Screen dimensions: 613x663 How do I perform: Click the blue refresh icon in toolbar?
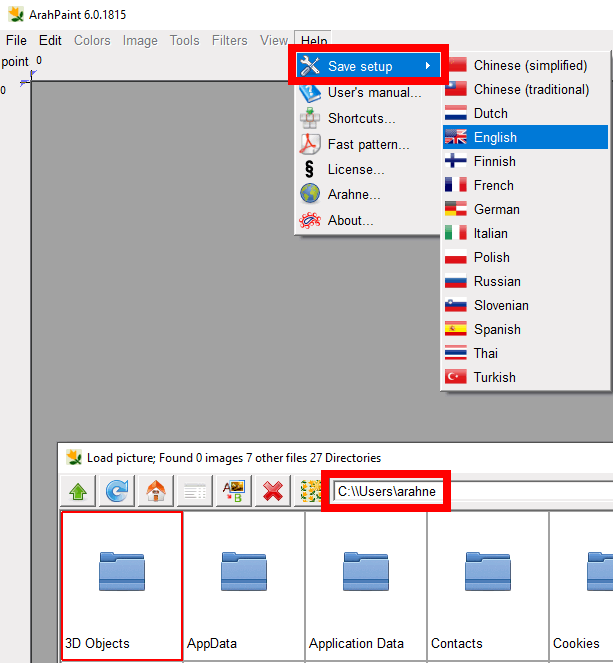(117, 491)
